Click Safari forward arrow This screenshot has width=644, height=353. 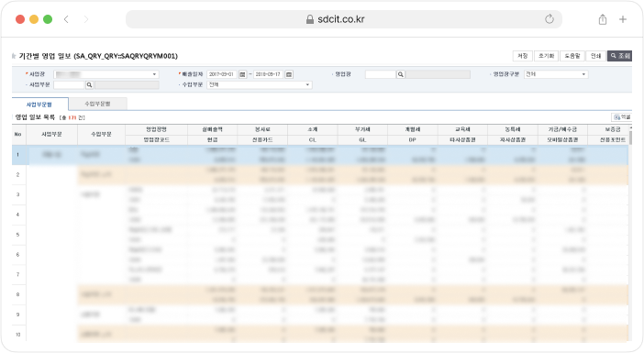tap(86, 19)
